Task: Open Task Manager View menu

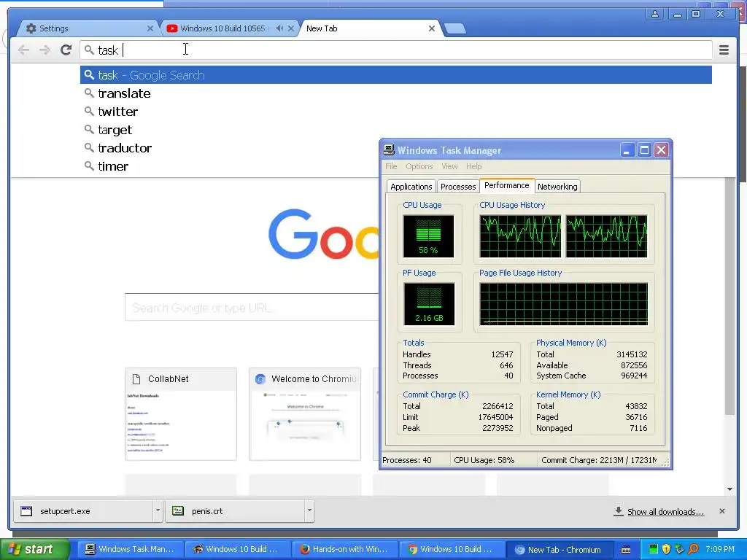Action: [449, 166]
